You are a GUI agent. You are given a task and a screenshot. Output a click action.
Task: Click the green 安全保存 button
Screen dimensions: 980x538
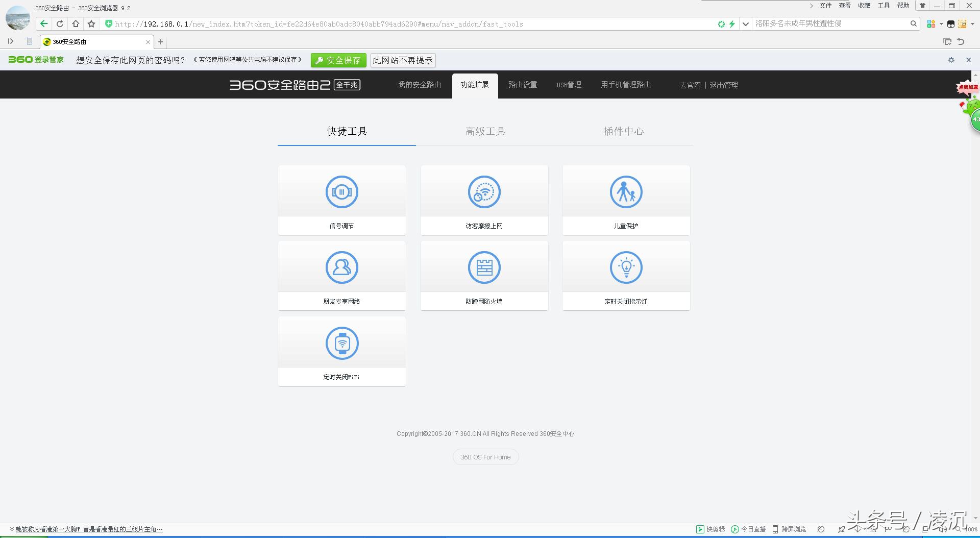tap(338, 60)
